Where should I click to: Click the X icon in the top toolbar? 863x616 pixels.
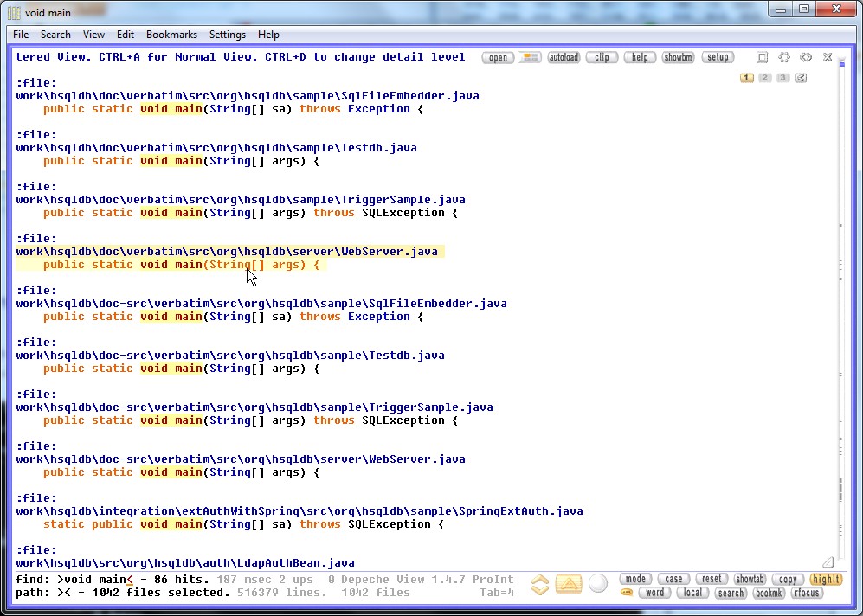point(828,58)
